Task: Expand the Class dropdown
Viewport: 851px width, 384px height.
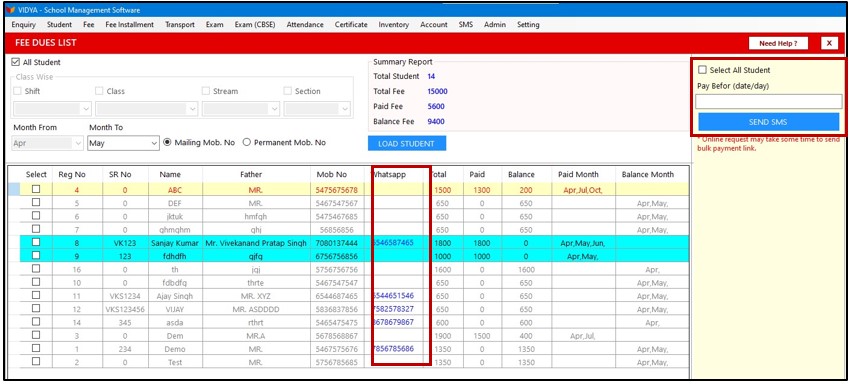Action: point(147,109)
